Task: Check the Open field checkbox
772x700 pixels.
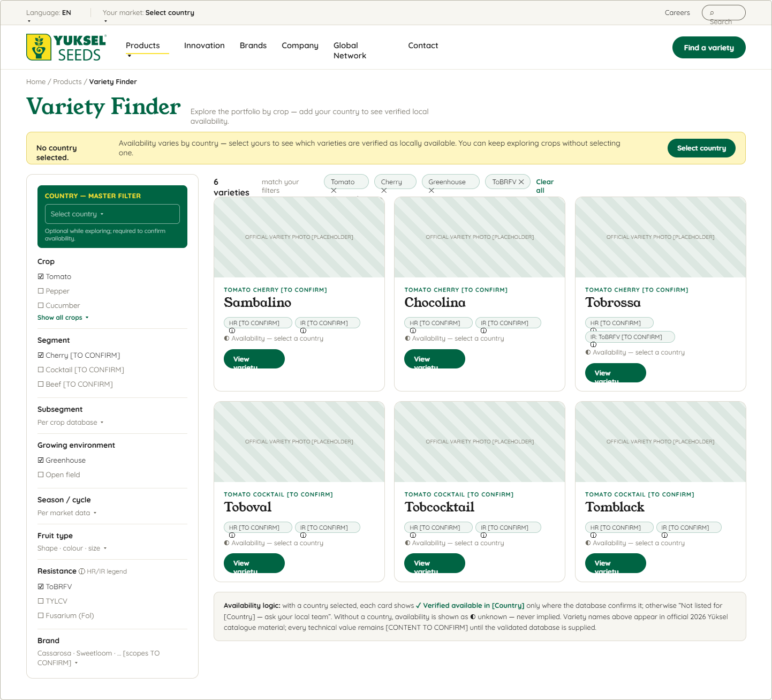Action: 41,475
